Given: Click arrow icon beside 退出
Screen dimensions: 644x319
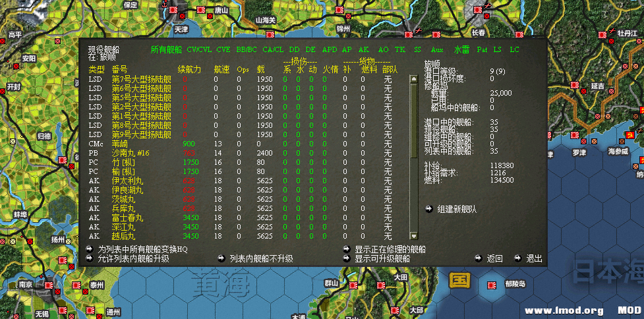Looking at the screenshot, I should [518, 258].
